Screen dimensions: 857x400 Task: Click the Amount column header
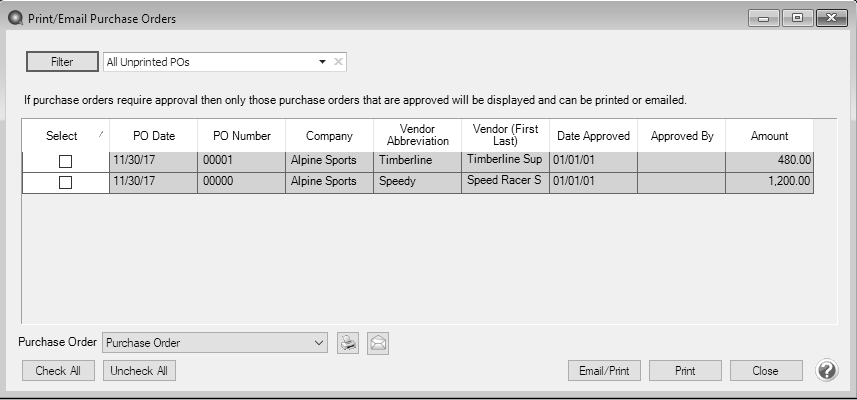[x=769, y=136]
